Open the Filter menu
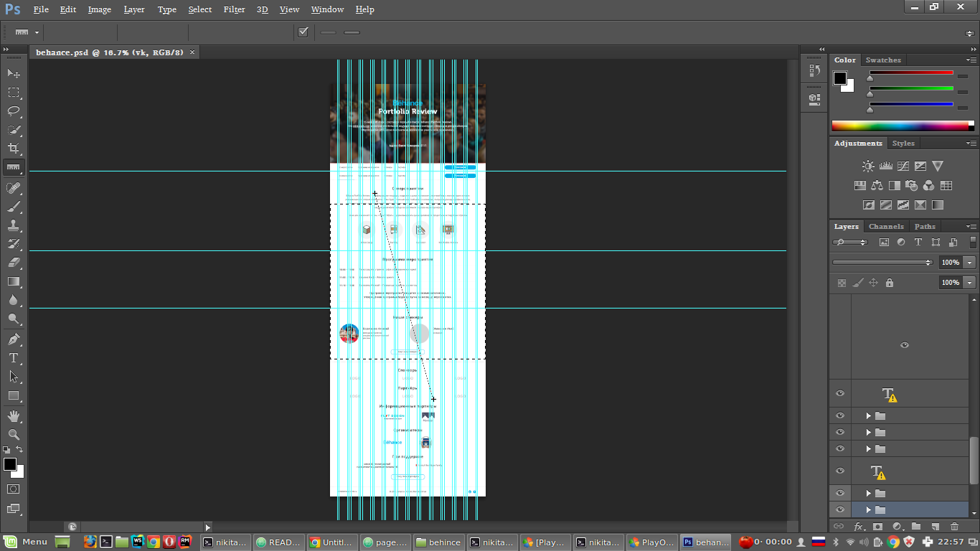This screenshot has width=980, height=551. pos(234,9)
